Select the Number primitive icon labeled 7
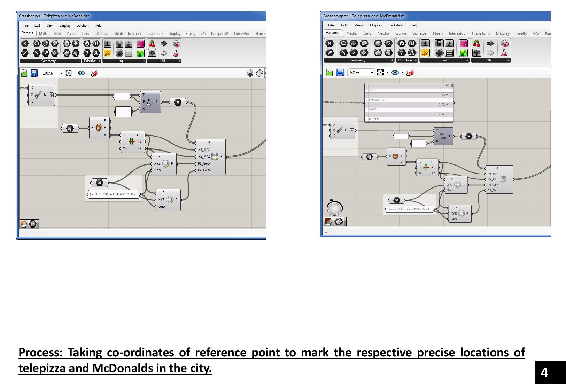566x392 pixels. 87,53
